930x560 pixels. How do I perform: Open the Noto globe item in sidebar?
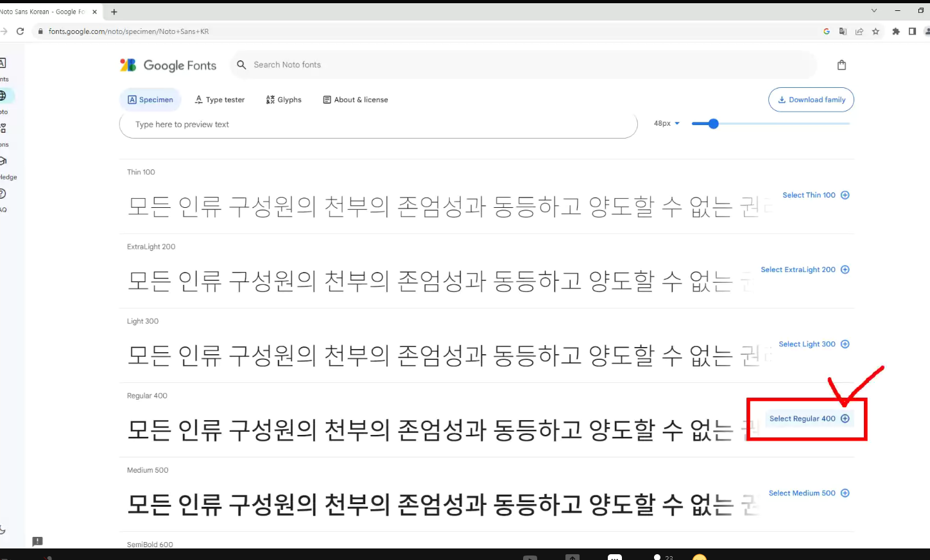click(4, 96)
